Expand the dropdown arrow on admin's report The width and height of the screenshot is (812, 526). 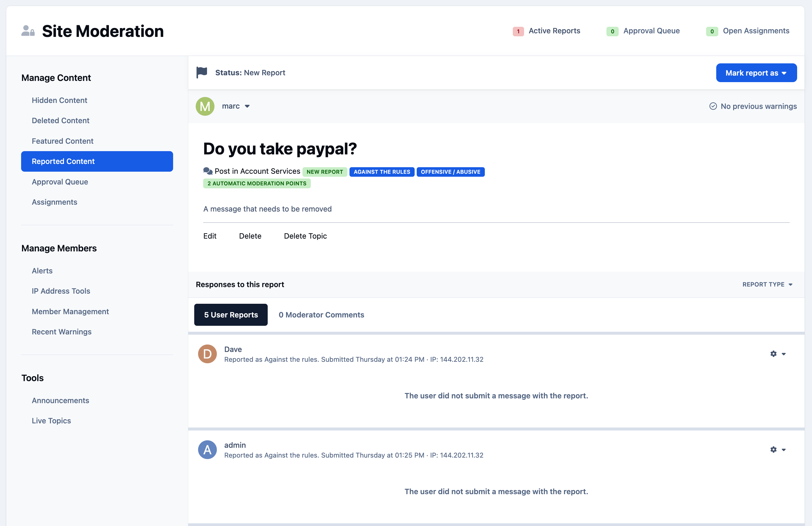pyautogui.click(x=784, y=450)
